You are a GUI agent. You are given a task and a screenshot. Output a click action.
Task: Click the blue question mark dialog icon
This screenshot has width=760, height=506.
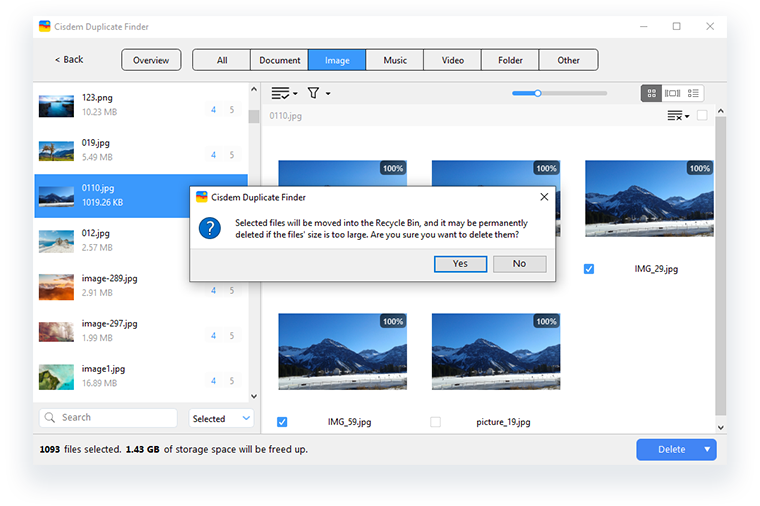pos(209,227)
